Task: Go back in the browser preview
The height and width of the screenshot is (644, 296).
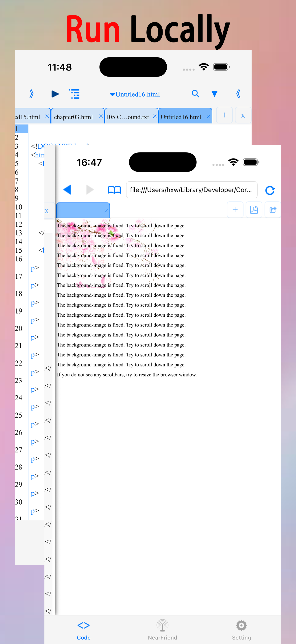Action: [x=67, y=190]
